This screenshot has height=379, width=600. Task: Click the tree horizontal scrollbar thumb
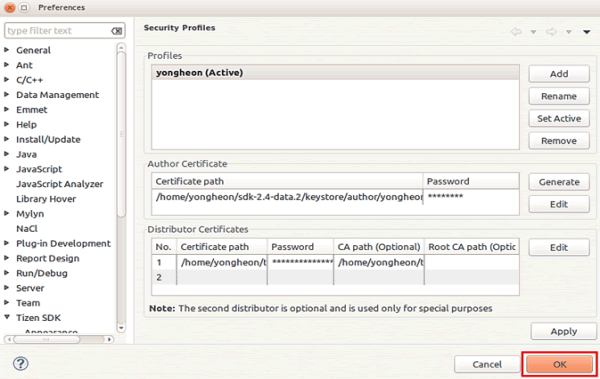coord(46,339)
